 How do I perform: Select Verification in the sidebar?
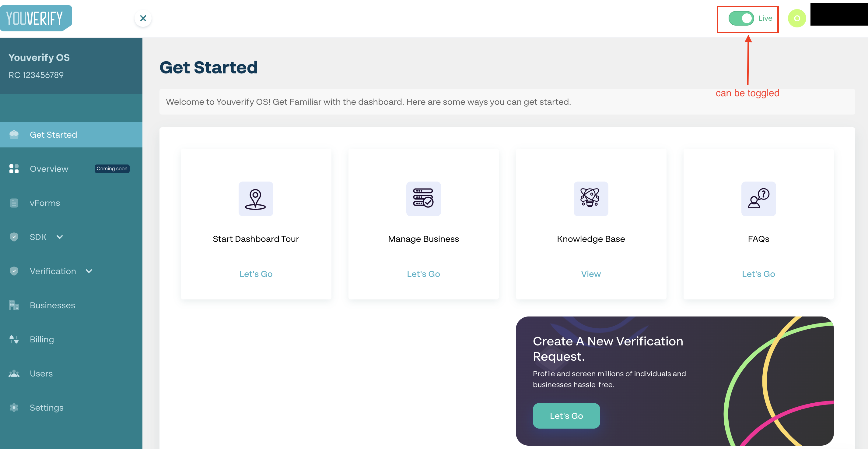click(53, 271)
